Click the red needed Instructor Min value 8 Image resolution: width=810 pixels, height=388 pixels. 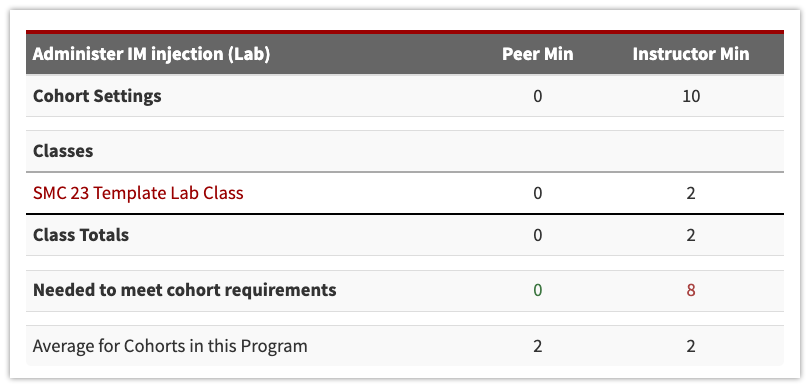tap(691, 290)
